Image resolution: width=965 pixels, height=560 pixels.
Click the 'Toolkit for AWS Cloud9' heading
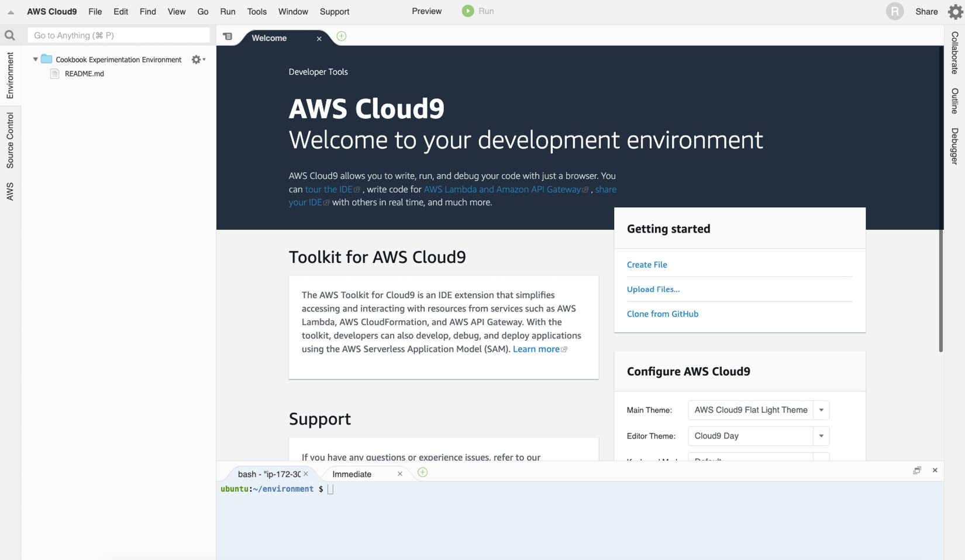[377, 257]
